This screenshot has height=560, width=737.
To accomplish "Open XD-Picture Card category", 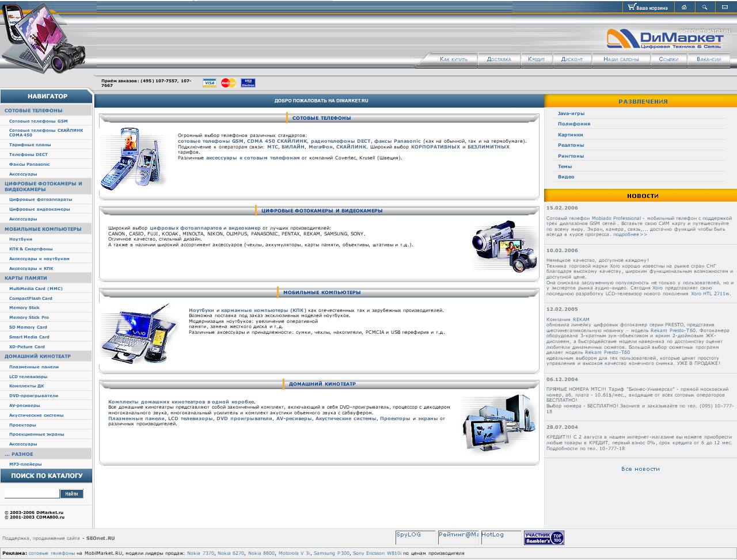I will [27, 347].
